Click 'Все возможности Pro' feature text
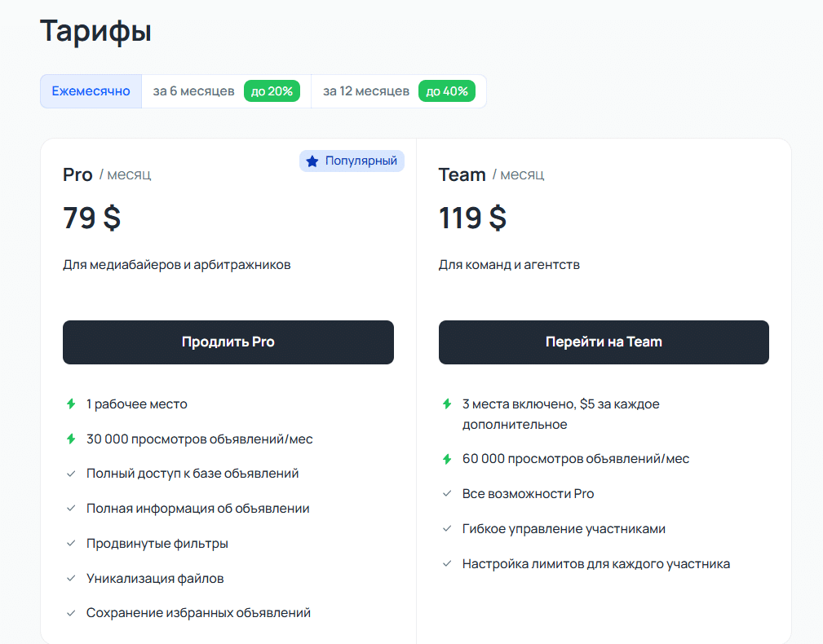823x644 pixels. point(528,493)
